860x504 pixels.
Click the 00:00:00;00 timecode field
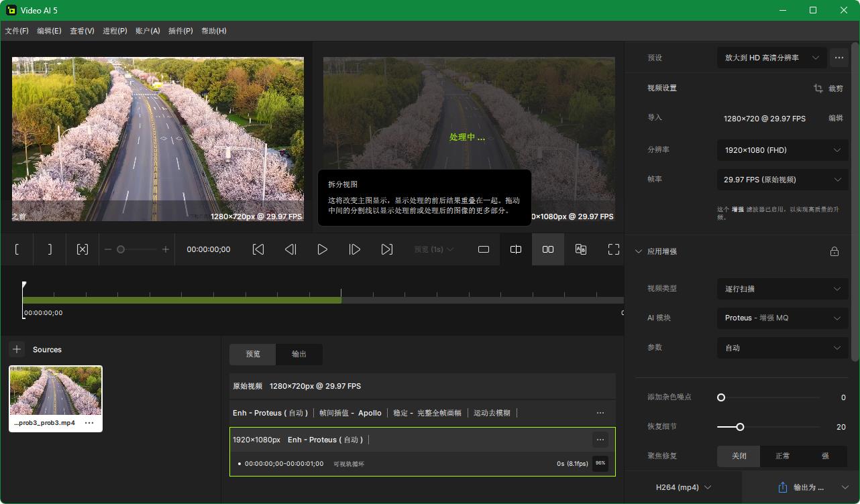[x=209, y=249]
